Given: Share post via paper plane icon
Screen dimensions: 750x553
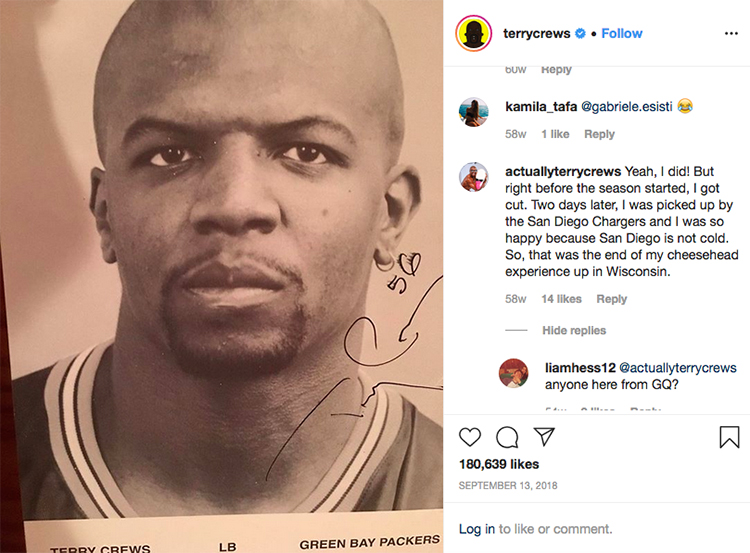Looking at the screenshot, I should (544, 436).
